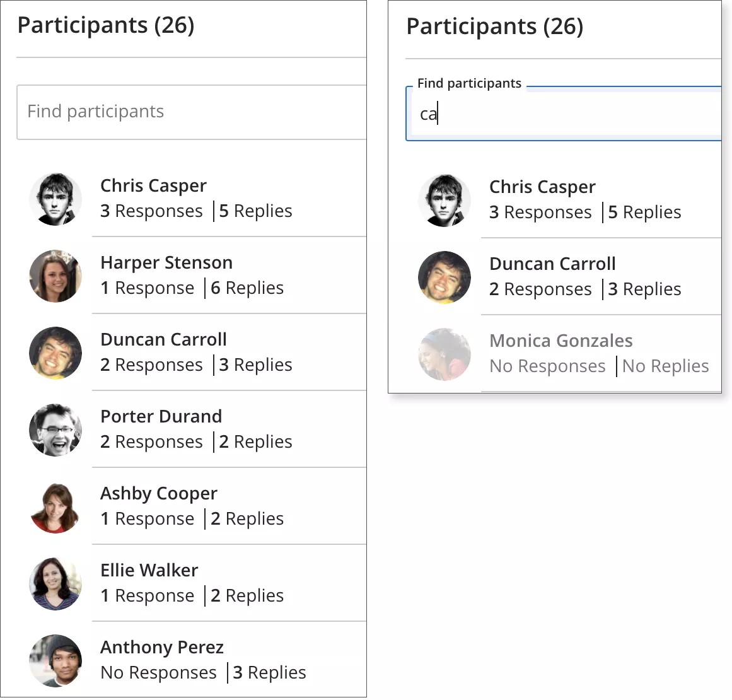Click Duncan Carroll's avatar photo
Image resolution: width=732 pixels, height=700 pixels.
point(55,353)
